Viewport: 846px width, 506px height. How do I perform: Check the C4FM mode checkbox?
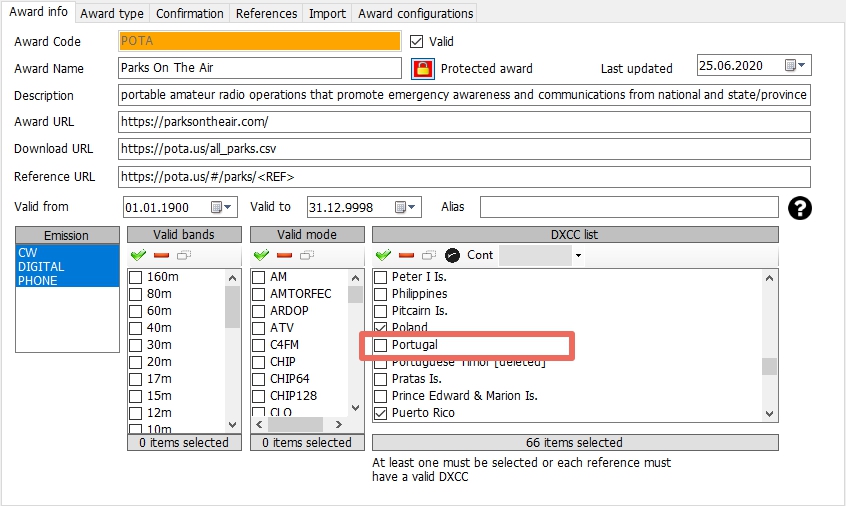coord(258,345)
